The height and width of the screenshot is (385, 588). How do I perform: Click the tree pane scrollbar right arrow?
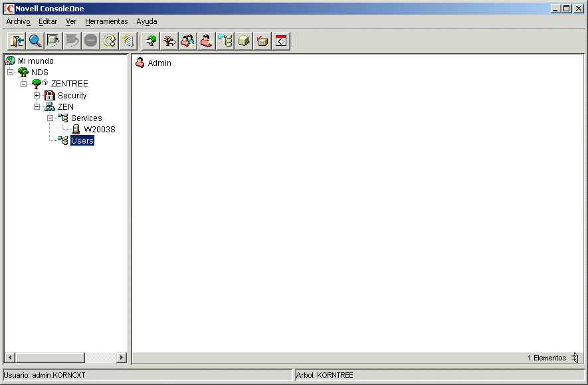(121, 357)
